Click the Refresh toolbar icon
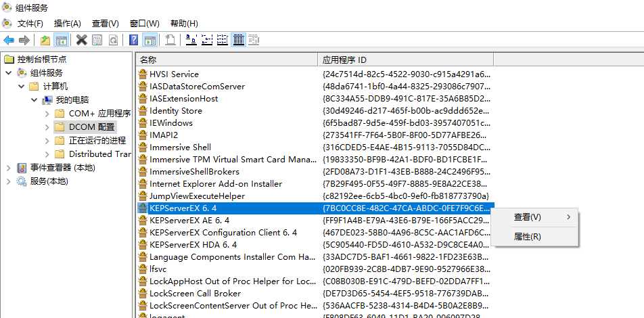Image resolution: width=644 pixels, height=318 pixels. pyautogui.click(x=113, y=40)
